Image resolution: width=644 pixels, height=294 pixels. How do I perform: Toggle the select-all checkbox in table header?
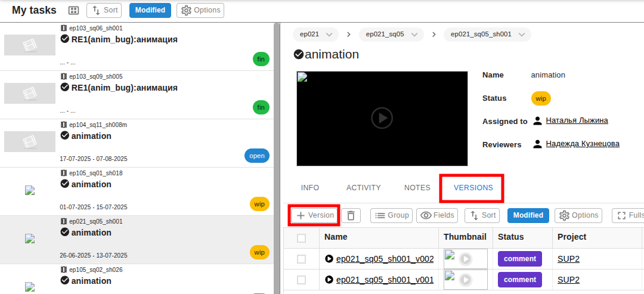click(x=302, y=238)
